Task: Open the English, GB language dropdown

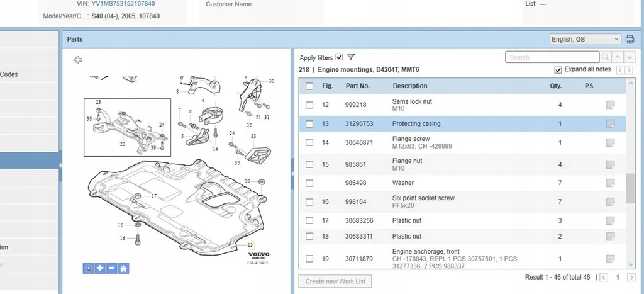Action: tap(585, 40)
